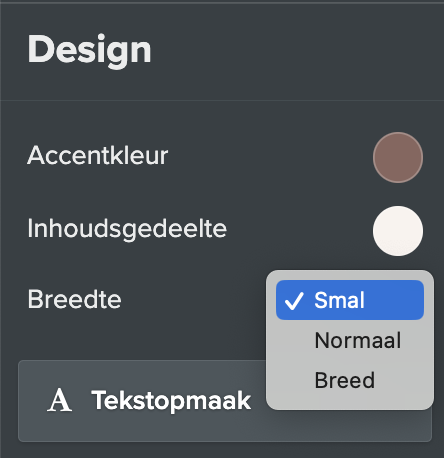
Task: Open the Tekstopmaak section button
Action: click(225, 401)
